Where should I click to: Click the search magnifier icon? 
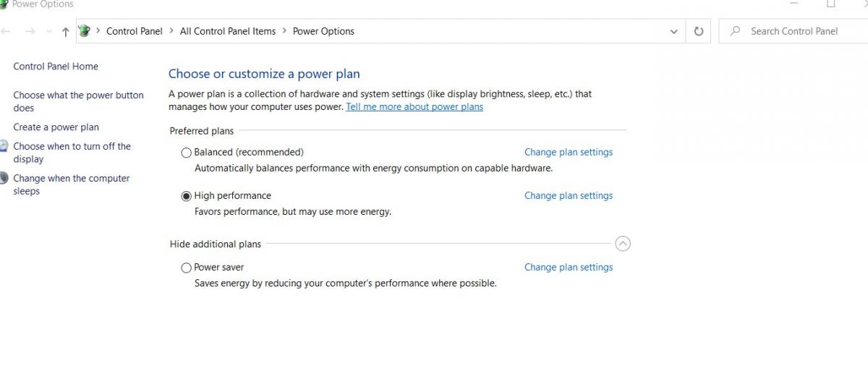(735, 31)
